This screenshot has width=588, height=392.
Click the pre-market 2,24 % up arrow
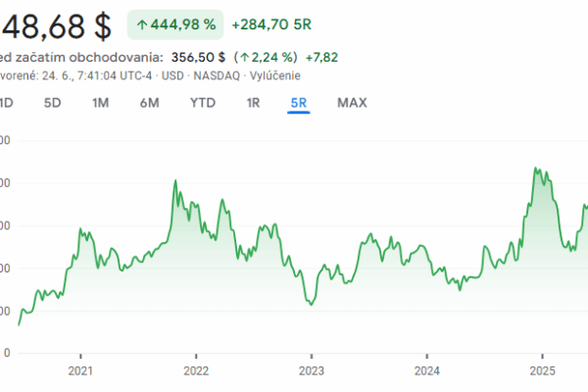pyautogui.click(x=245, y=58)
